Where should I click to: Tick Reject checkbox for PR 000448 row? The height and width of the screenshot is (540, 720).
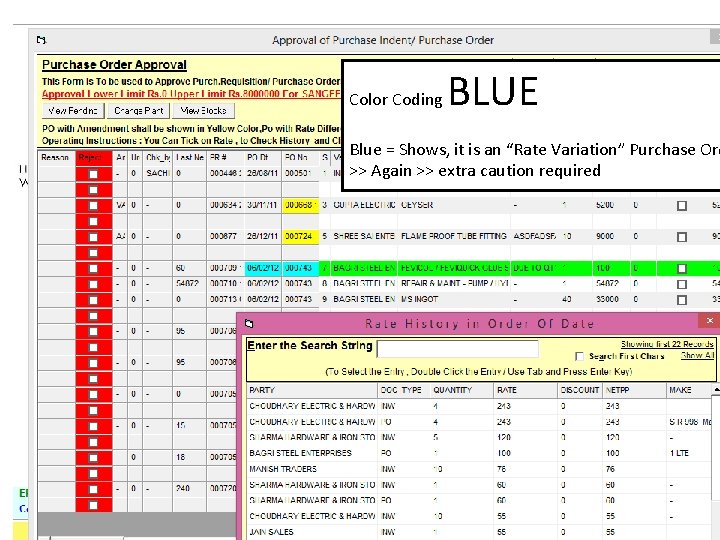pos(93,174)
